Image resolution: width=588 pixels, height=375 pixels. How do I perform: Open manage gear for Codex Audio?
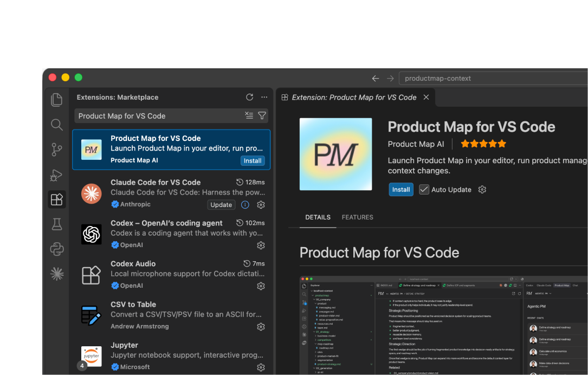click(261, 286)
